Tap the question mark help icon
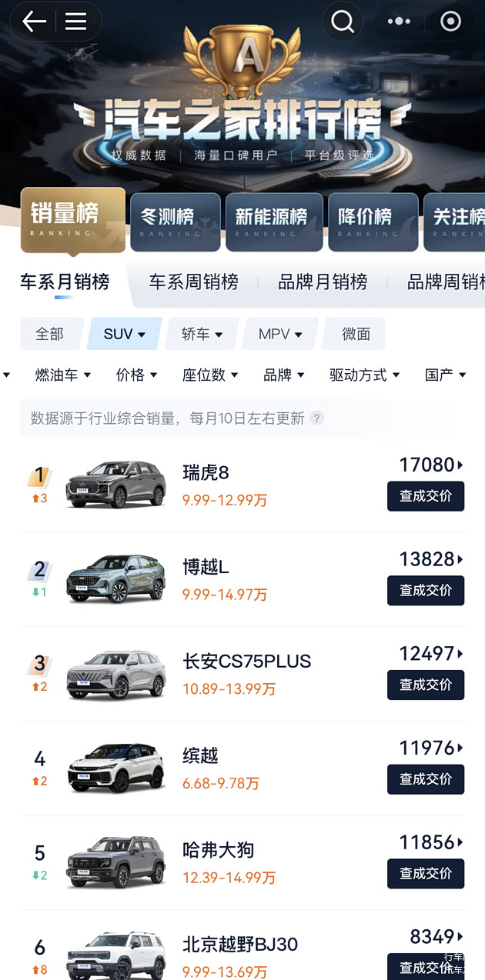 316,418
